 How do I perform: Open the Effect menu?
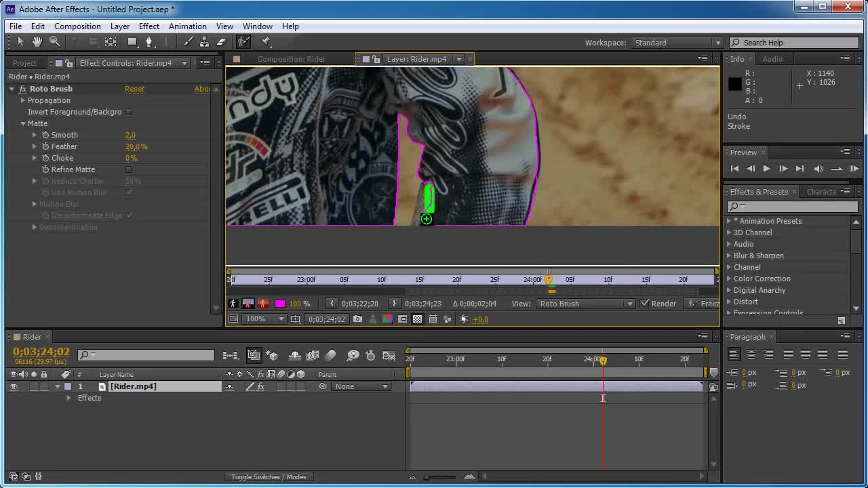click(x=149, y=26)
